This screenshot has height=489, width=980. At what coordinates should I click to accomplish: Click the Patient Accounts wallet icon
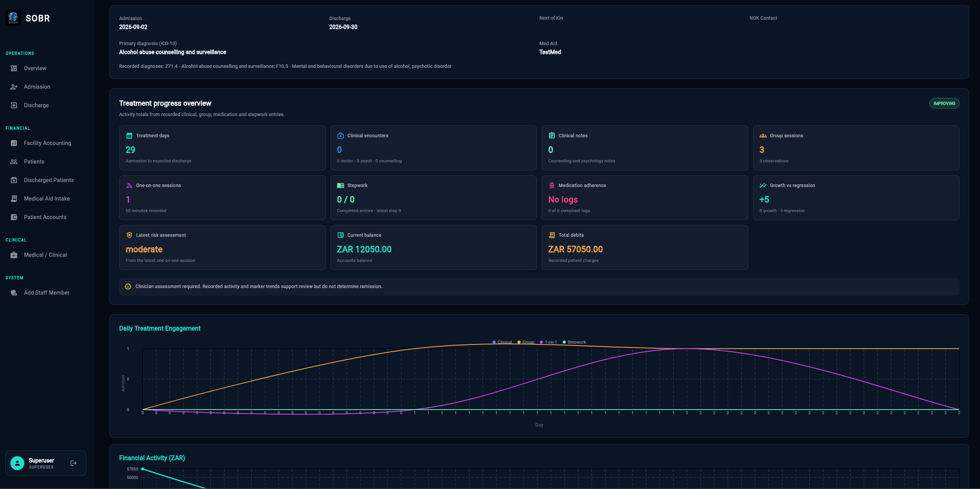point(14,217)
